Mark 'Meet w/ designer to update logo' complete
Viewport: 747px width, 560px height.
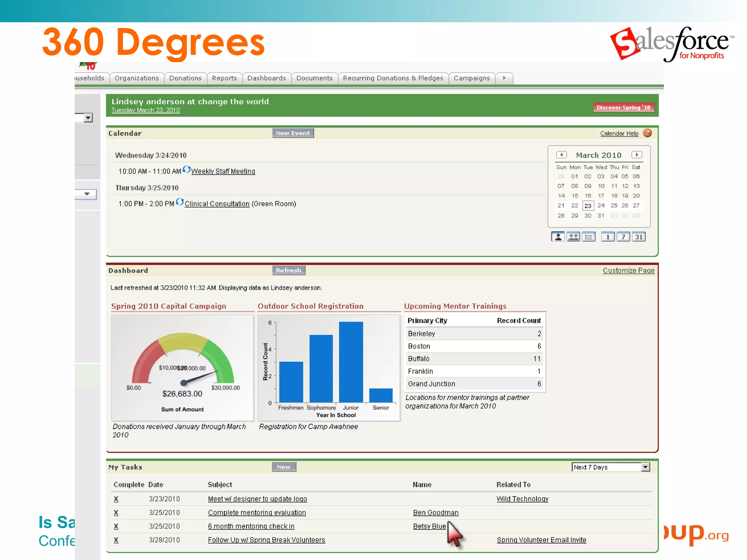coord(116,499)
